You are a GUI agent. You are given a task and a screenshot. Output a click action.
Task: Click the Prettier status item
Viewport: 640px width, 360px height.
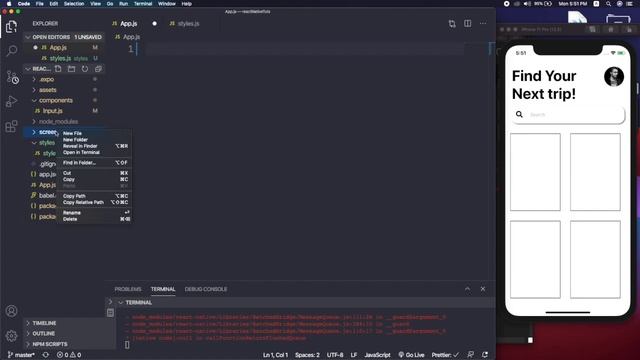click(x=445, y=355)
